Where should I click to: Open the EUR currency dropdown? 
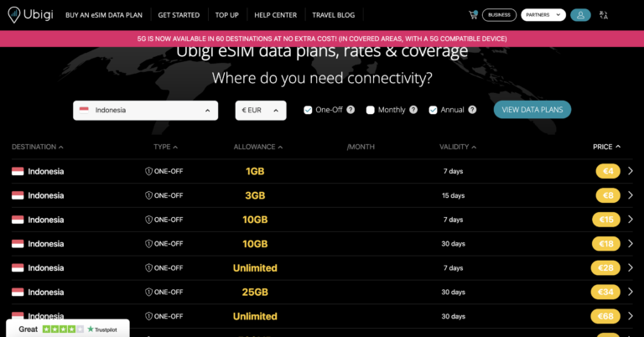pyautogui.click(x=261, y=110)
